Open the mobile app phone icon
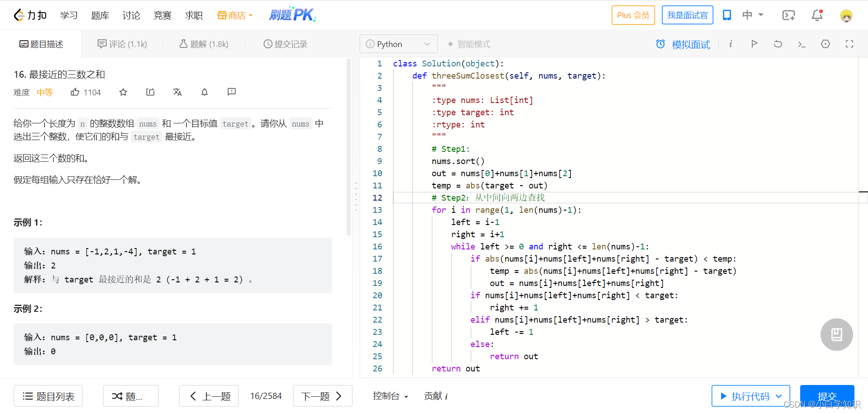 (x=726, y=15)
